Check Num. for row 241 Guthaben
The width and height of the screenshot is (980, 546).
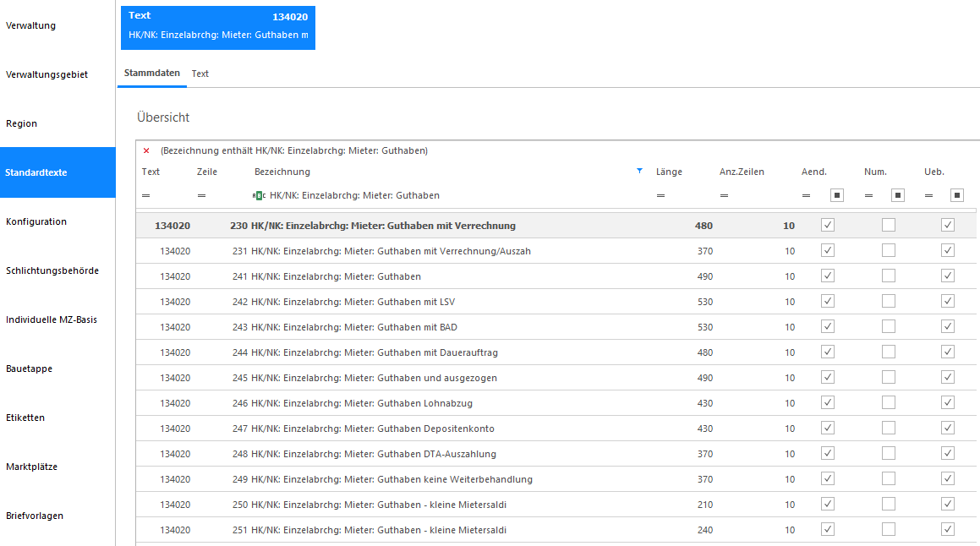tap(888, 276)
